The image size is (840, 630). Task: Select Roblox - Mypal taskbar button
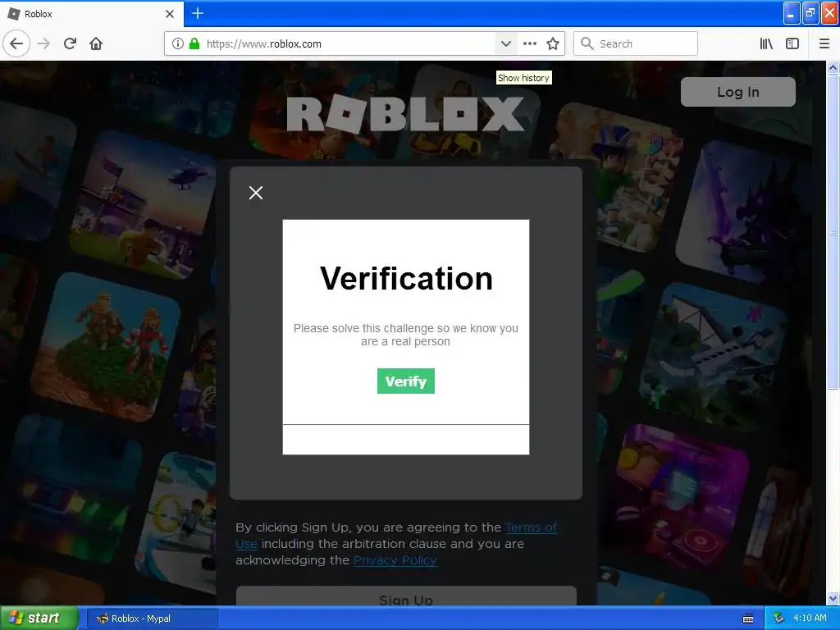coord(152,619)
